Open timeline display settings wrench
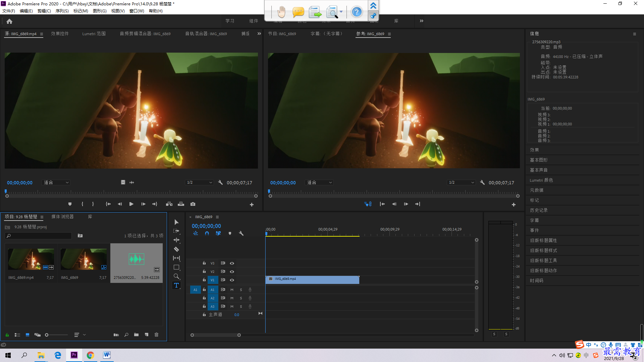644x362 pixels. 241,233
